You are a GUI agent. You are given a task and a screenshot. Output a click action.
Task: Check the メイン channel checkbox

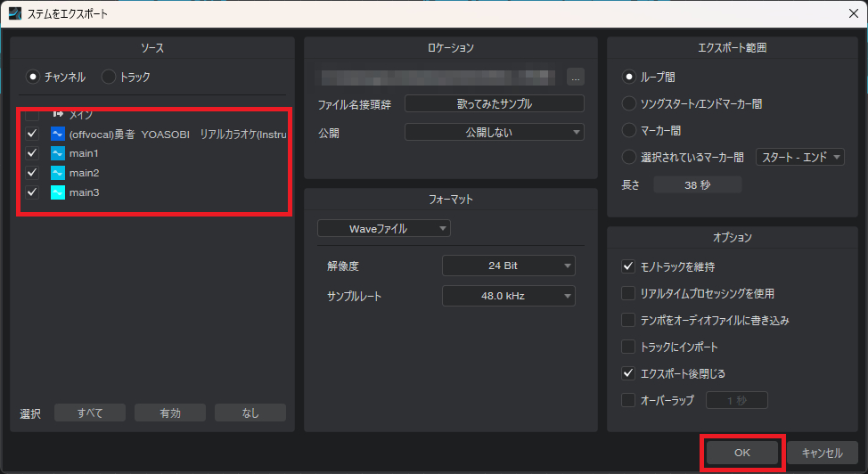32,115
